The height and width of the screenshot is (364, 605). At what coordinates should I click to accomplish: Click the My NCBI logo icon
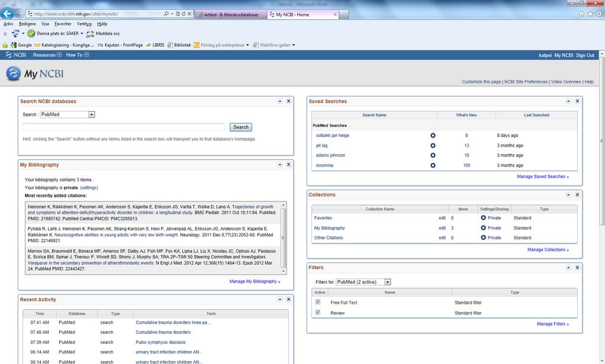pyautogui.click(x=13, y=73)
